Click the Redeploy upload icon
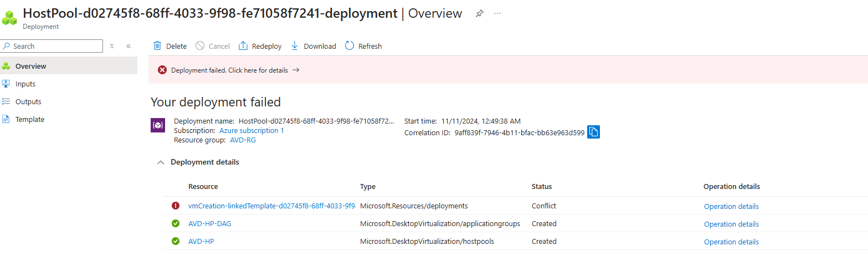This screenshot has width=868, height=276. point(243,45)
